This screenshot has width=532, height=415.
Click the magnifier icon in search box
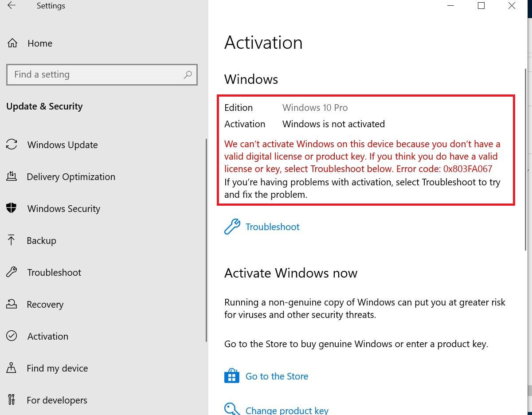[x=188, y=74]
